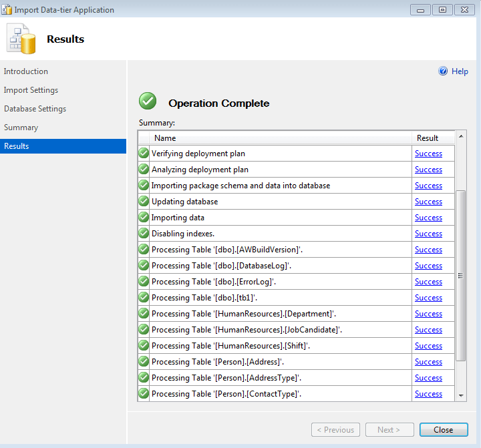The image size is (481, 448).
Task: Click the application icon in the title bar
Action: click(x=7, y=10)
